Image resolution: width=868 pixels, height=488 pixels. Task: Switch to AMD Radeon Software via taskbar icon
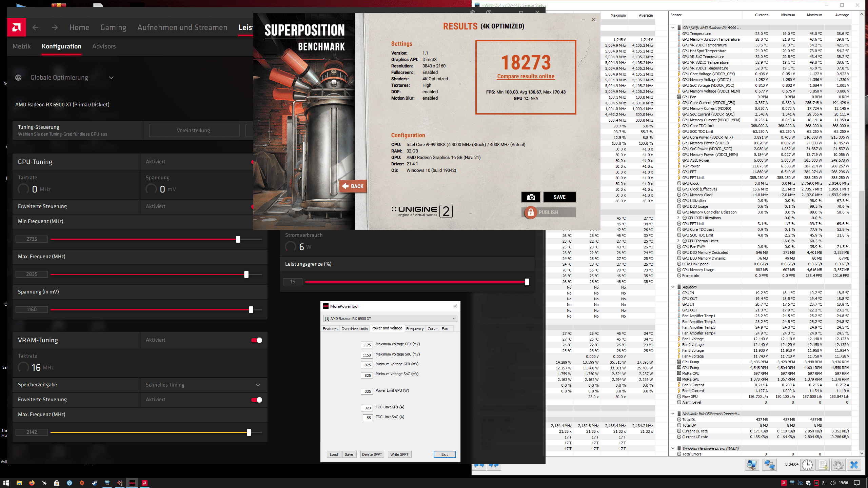(x=145, y=483)
